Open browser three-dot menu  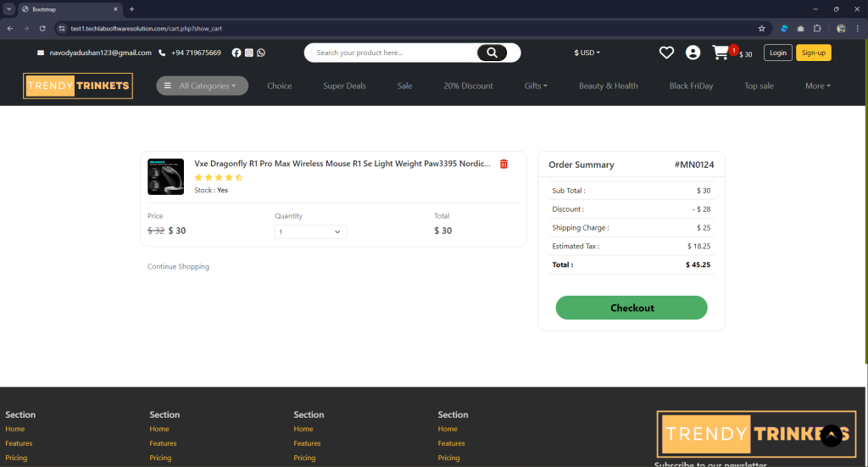click(858, 28)
